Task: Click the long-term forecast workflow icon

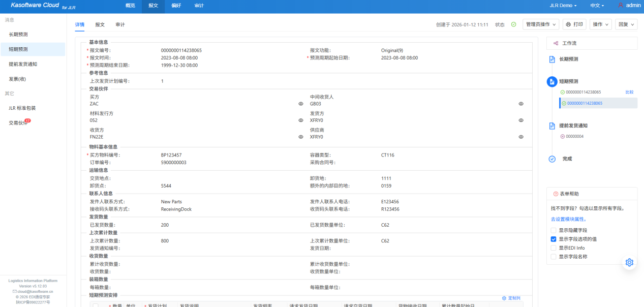Action: [552, 59]
